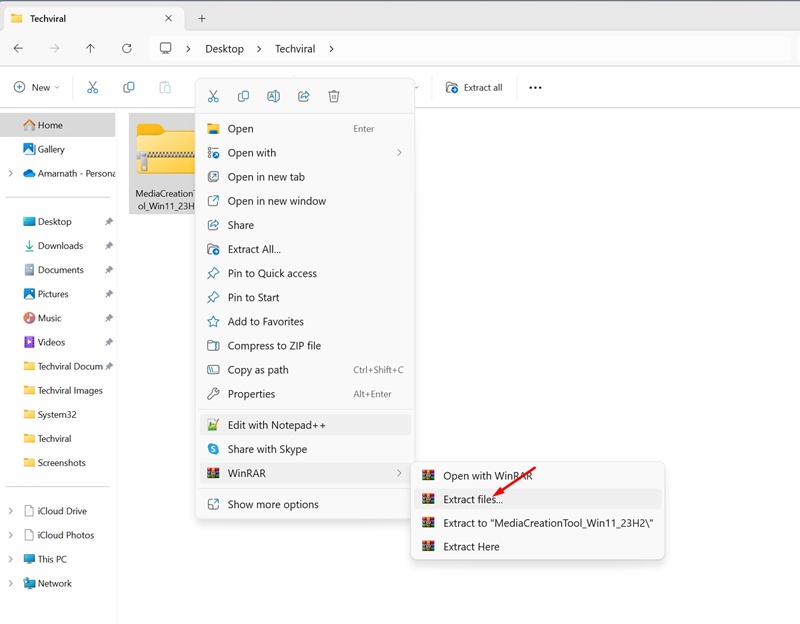Choose Extract files... in WinRAR submenu
This screenshot has width=800, height=624.
pos(538,499)
